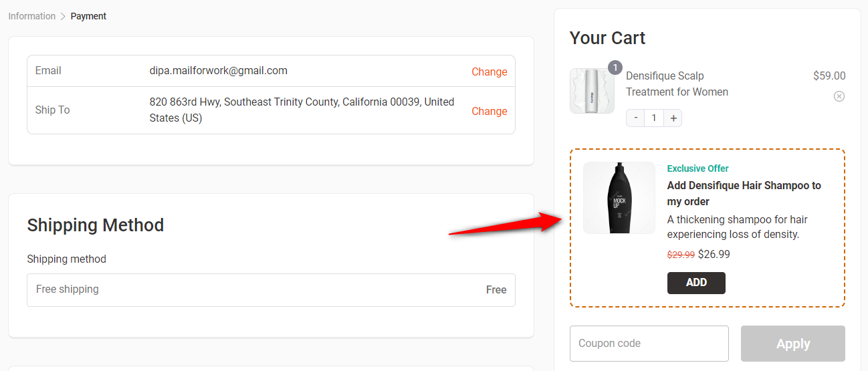The width and height of the screenshot is (868, 371).
Task: Go back to Information breadcrumb
Action: pos(32,16)
